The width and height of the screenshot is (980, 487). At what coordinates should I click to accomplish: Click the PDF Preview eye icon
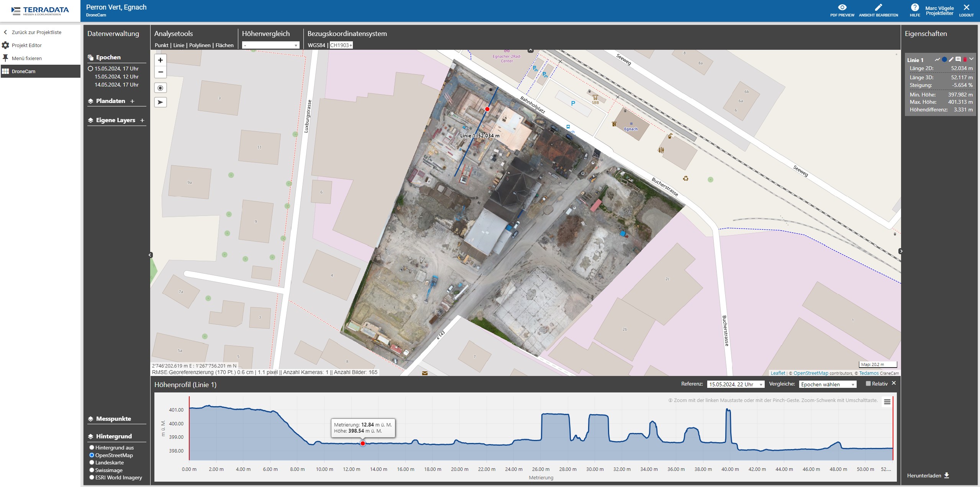[x=842, y=8]
